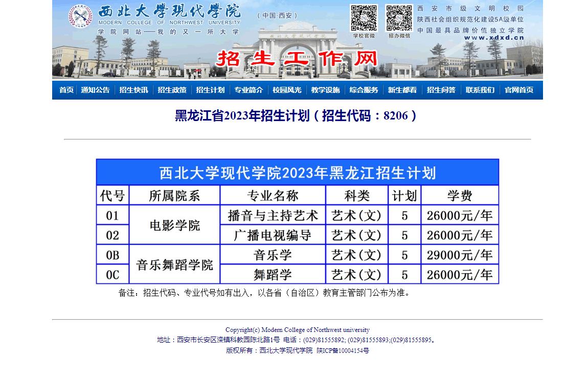The height and width of the screenshot is (383, 588).
Task: Click the www.xdxd.cn website address
Action: 494,38
